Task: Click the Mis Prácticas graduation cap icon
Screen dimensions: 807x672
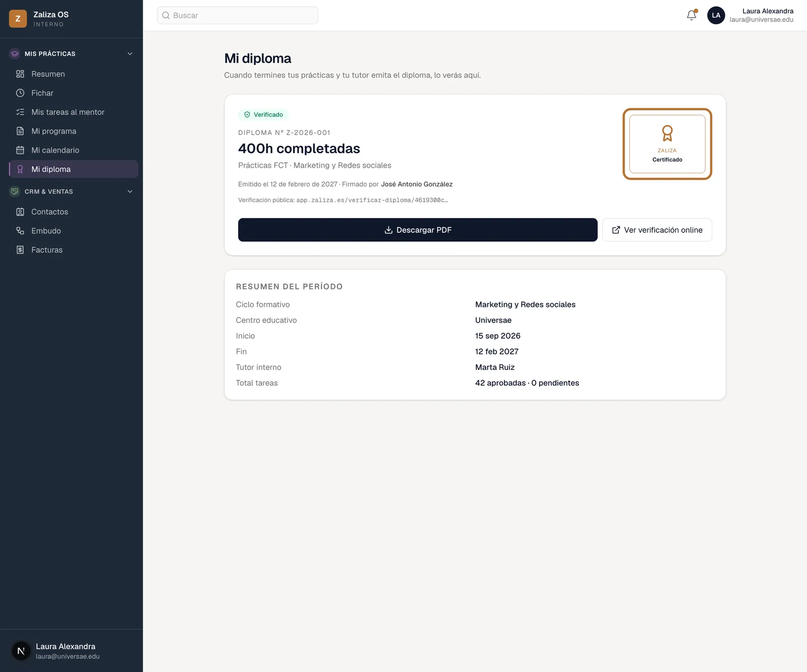Action: tap(15, 53)
